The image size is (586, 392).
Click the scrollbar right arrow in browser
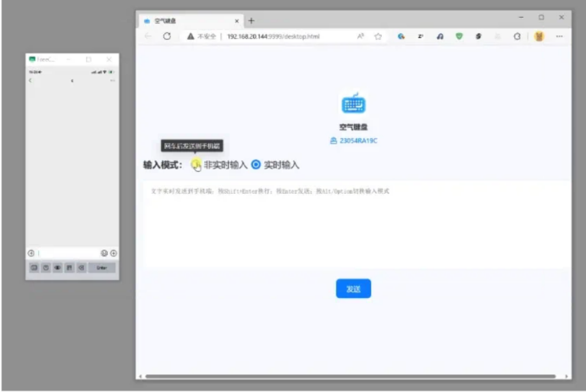point(567,376)
